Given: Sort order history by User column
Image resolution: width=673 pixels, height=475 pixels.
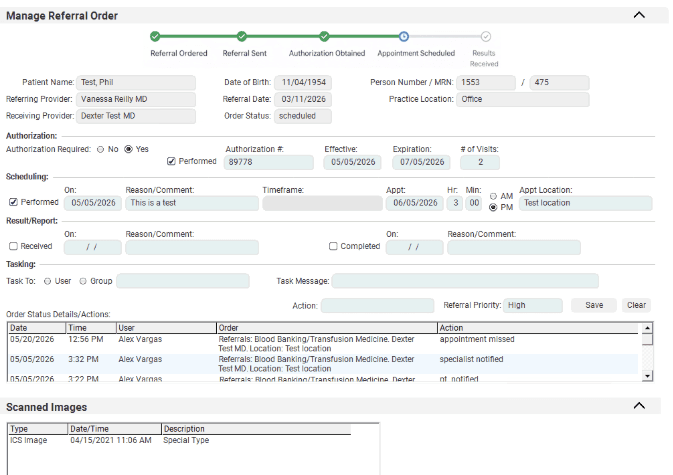Looking at the screenshot, I should tap(166, 328).
